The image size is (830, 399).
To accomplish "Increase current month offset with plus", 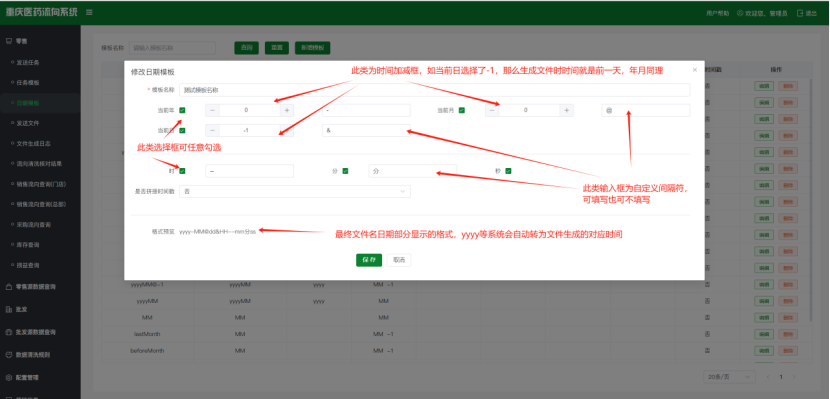I will 566,110.
